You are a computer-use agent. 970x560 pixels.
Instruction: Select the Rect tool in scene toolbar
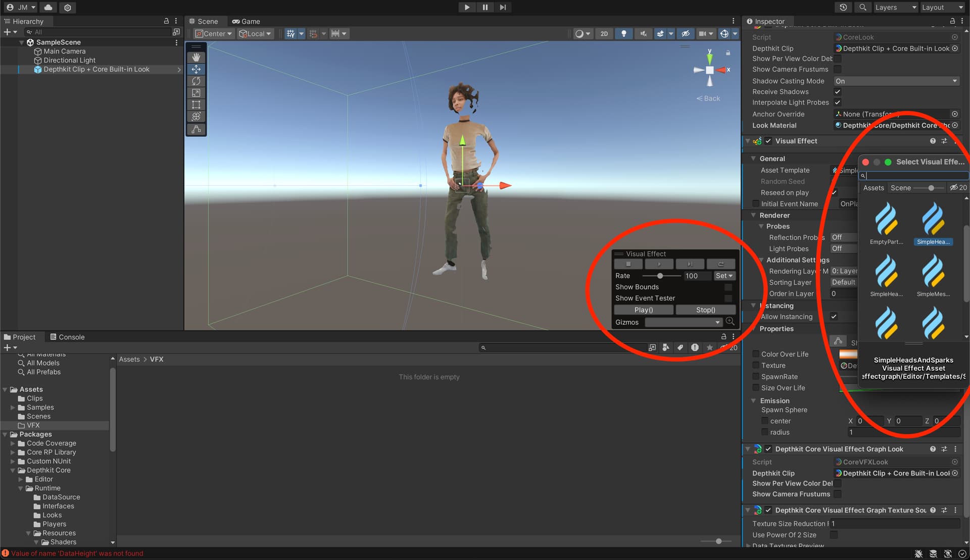tap(196, 105)
